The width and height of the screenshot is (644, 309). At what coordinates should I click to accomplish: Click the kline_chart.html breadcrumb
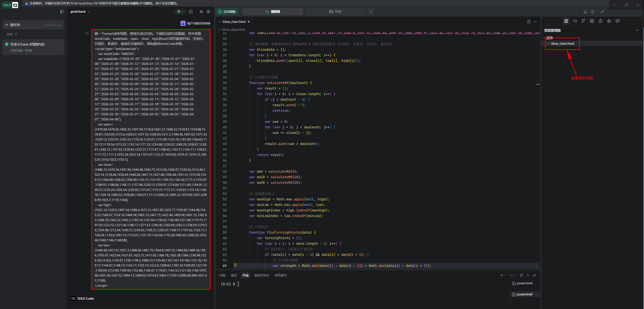point(234,30)
